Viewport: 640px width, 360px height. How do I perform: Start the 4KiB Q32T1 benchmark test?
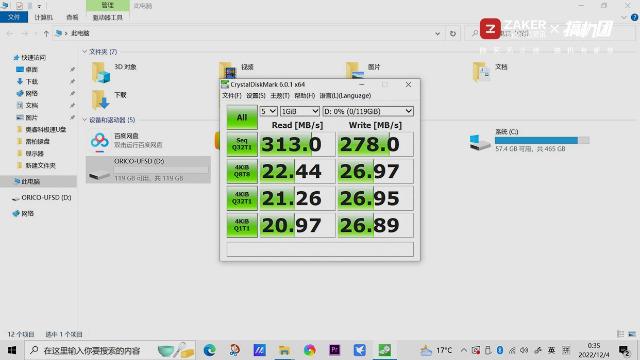[x=242, y=198]
